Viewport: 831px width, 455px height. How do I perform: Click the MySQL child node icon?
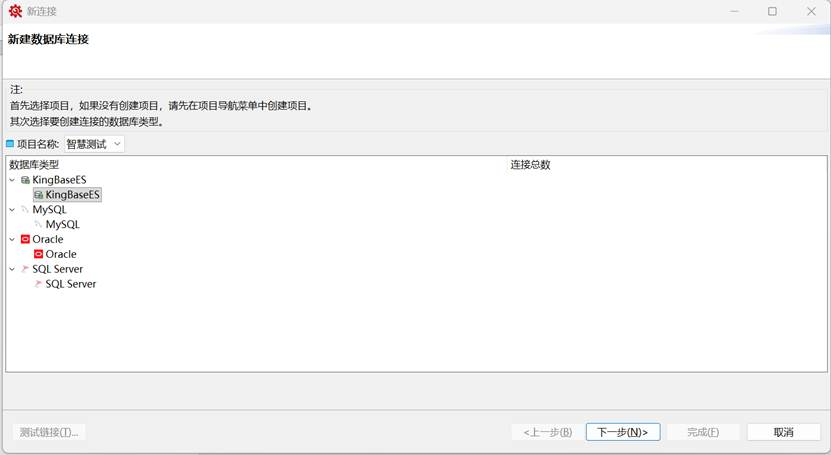click(x=38, y=225)
